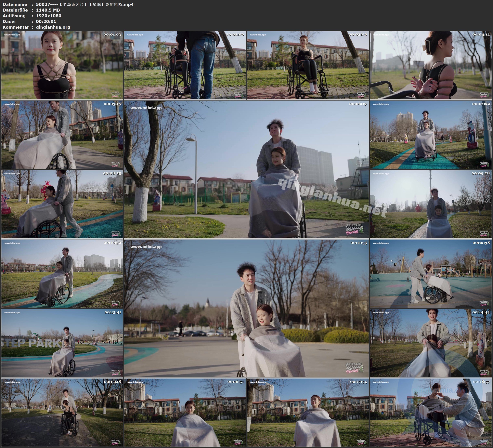Click the thumbnail stamped 00:01:03
The image size is (493, 448).
62,65
